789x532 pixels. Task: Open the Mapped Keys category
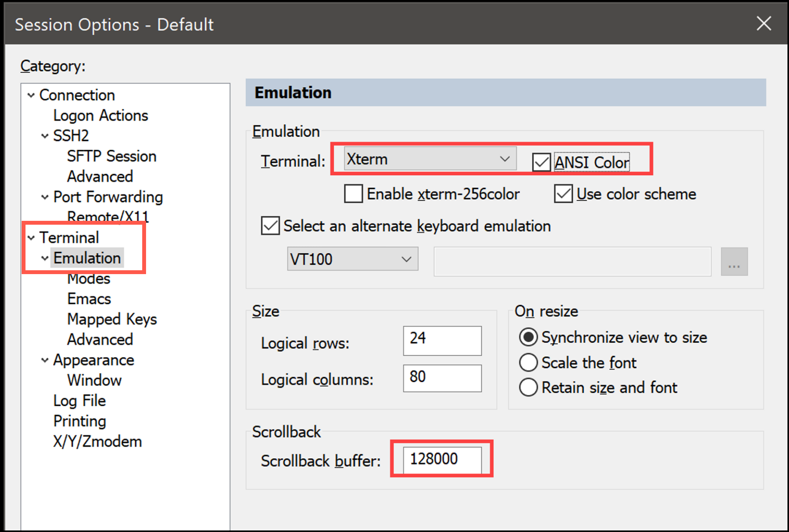pyautogui.click(x=112, y=319)
